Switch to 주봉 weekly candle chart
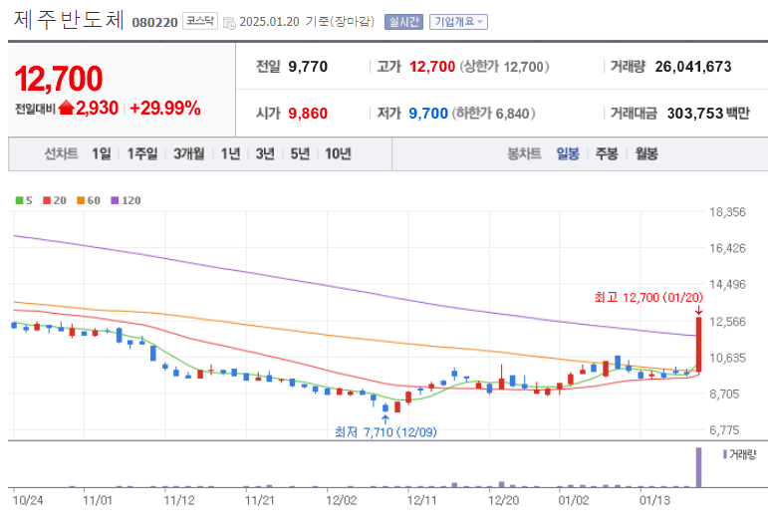Screen dimensions: 768x532 tap(607, 153)
